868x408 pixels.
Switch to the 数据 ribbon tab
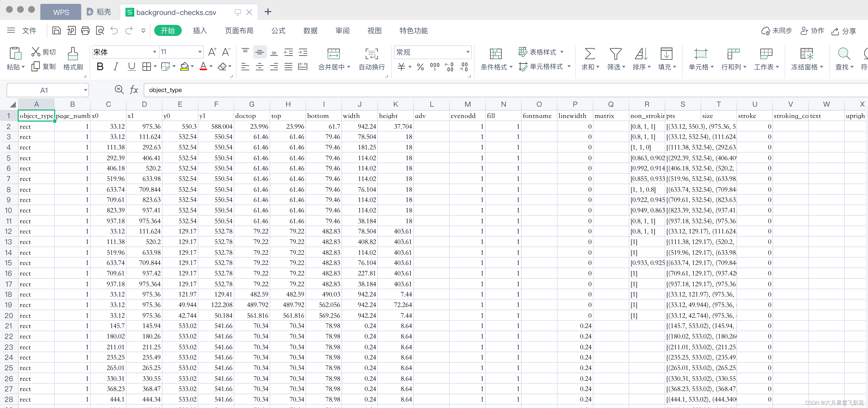(x=310, y=31)
